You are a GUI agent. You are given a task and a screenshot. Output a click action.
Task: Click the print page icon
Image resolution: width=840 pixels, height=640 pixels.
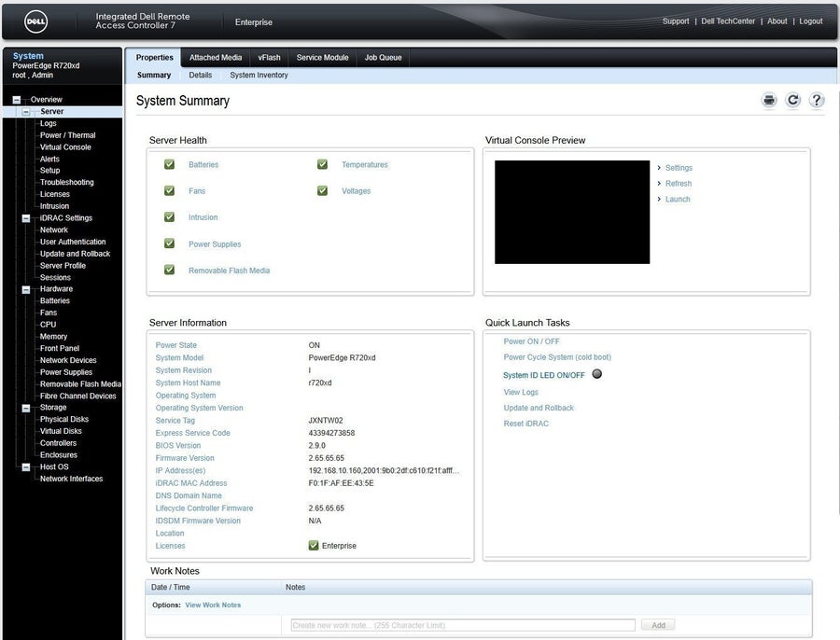[x=769, y=100]
